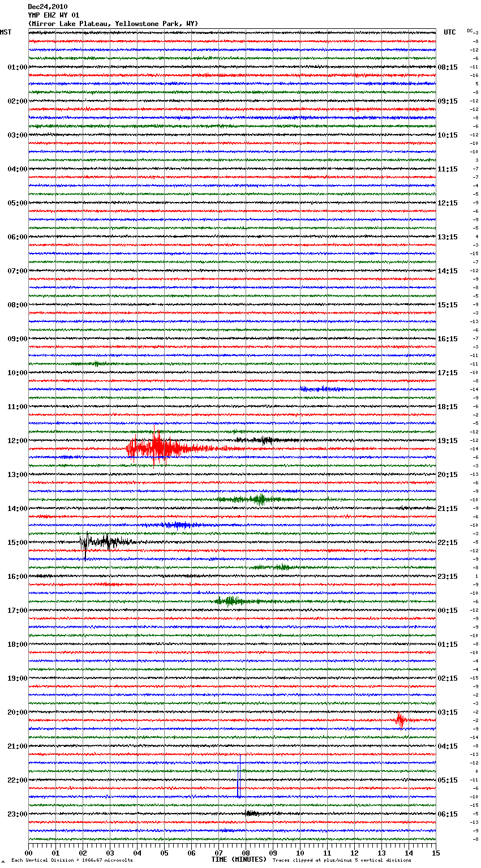The width and height of the screenshot is (481, 868).
Task: Click the blue disturbance on the 10:30 trace
Action: (323, 389)
